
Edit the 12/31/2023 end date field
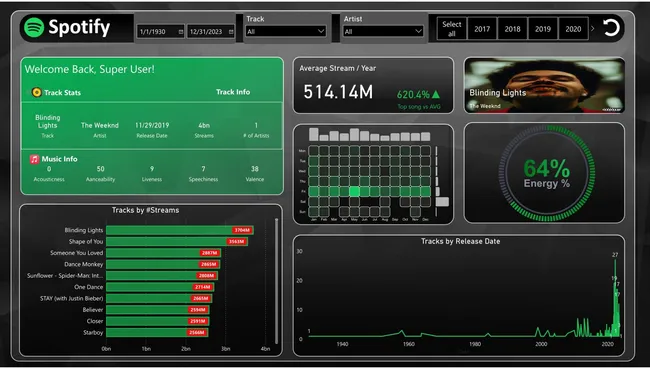(x=211, y=32)
